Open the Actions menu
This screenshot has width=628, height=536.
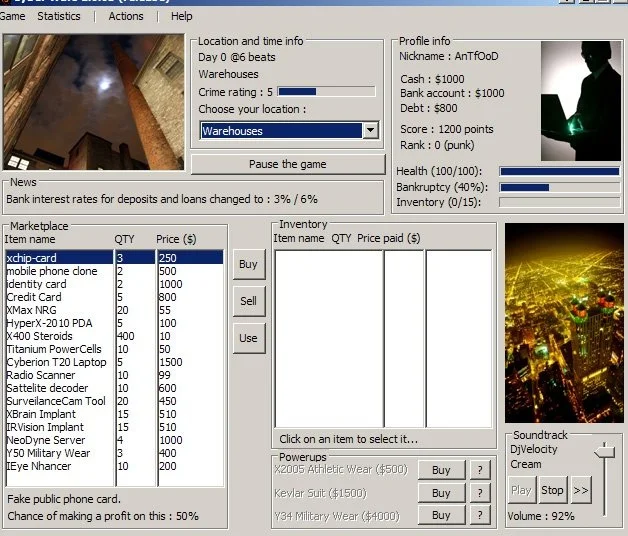[x=126, y=16]
